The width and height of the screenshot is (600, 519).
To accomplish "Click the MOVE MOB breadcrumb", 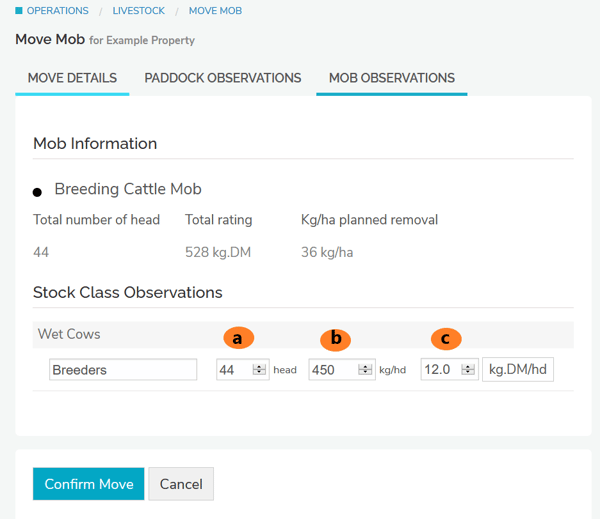I will tap(214, 11).
